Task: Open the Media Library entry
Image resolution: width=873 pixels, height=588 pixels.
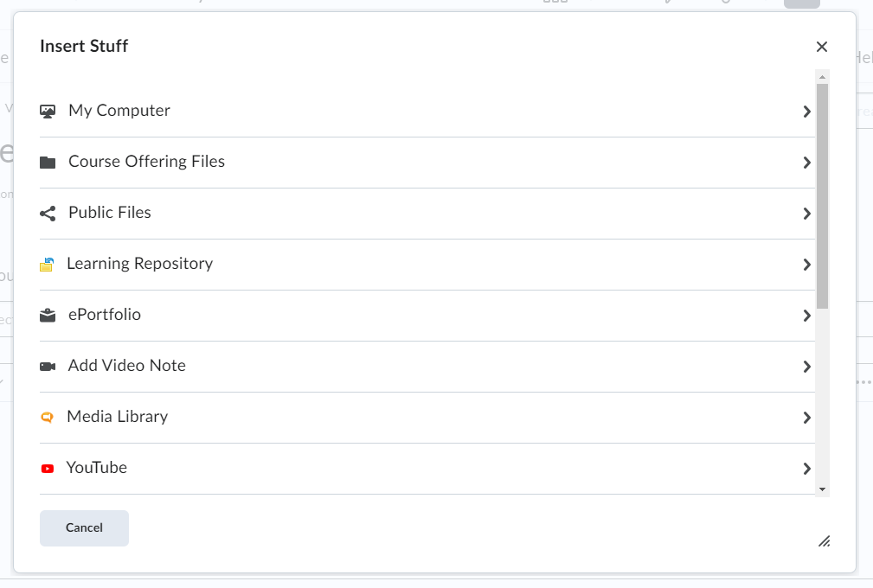Action: click(x=118, y=417)
